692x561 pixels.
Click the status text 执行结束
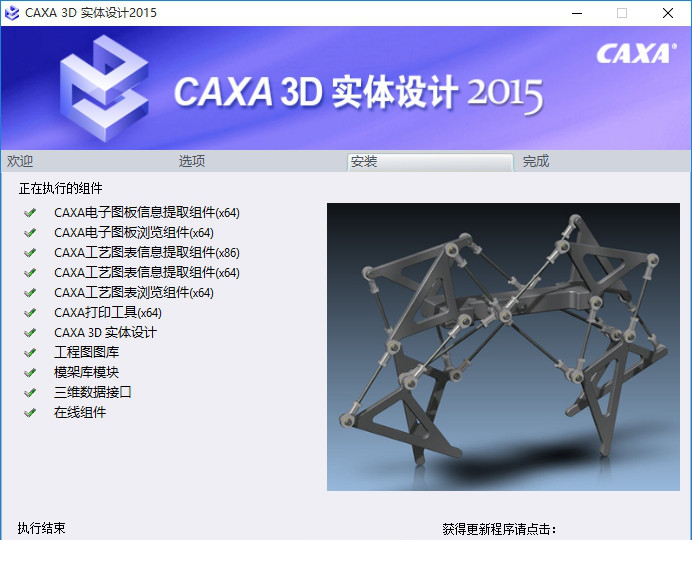click(x=41, y=528)
